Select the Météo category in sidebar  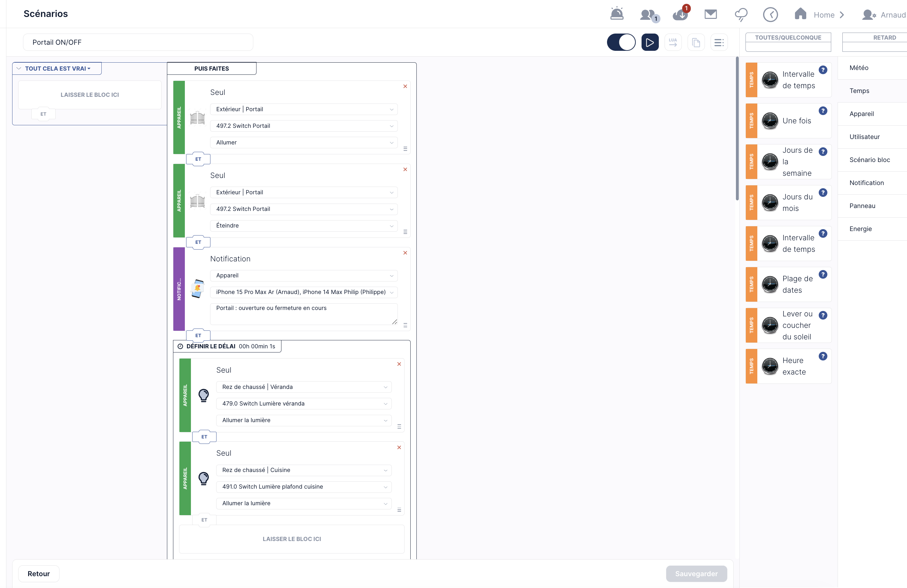click(859, 68)
